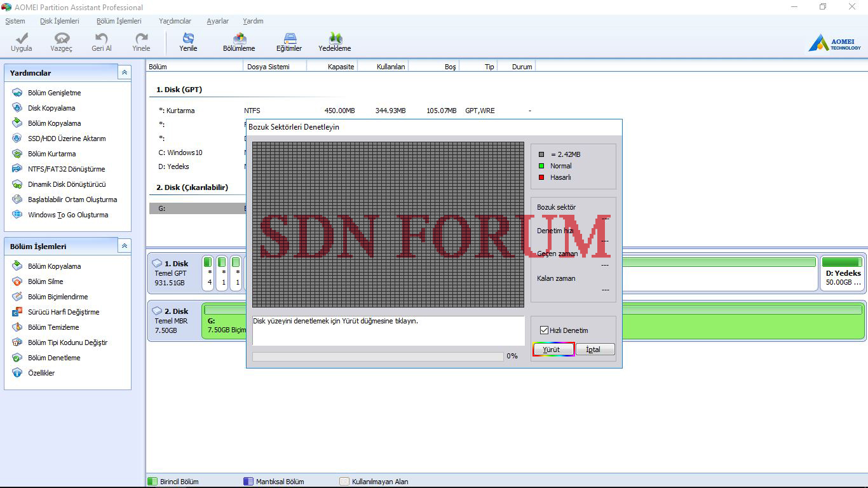Click the Uygula checkmark toolbar icon
This screenshot has height=488, width=868.
(x=21, y=39)
